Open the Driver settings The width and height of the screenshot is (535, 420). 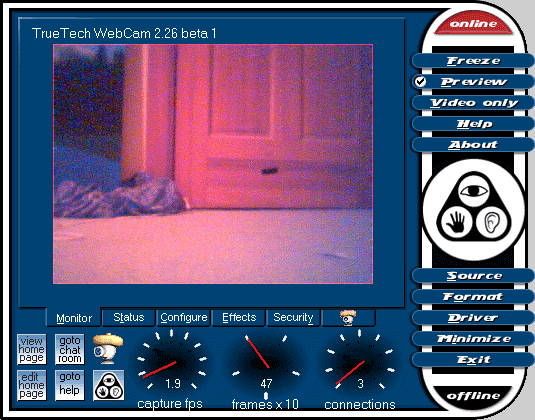[473, 318]
